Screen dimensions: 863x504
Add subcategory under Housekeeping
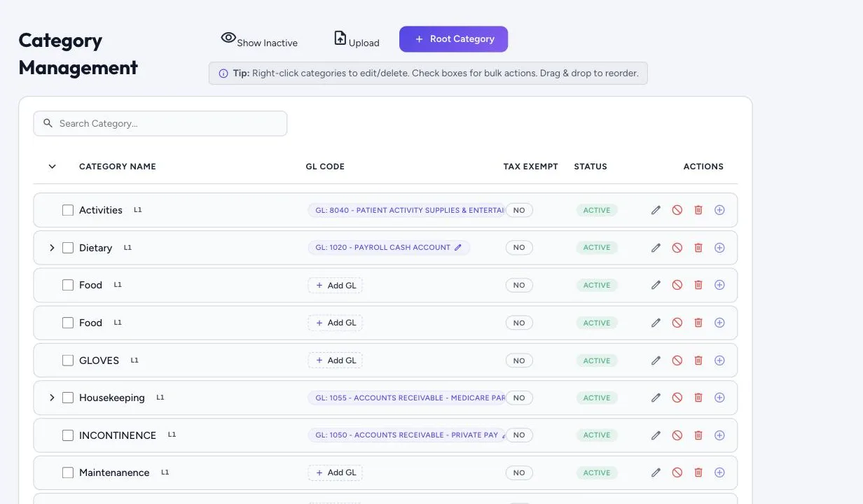pyautogui.click(x=719, y=398)
